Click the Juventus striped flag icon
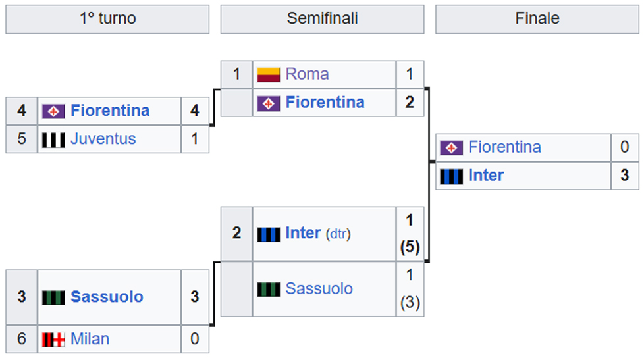Image resolution: width=644 pixels, height=358 pixels. (53, 140)
